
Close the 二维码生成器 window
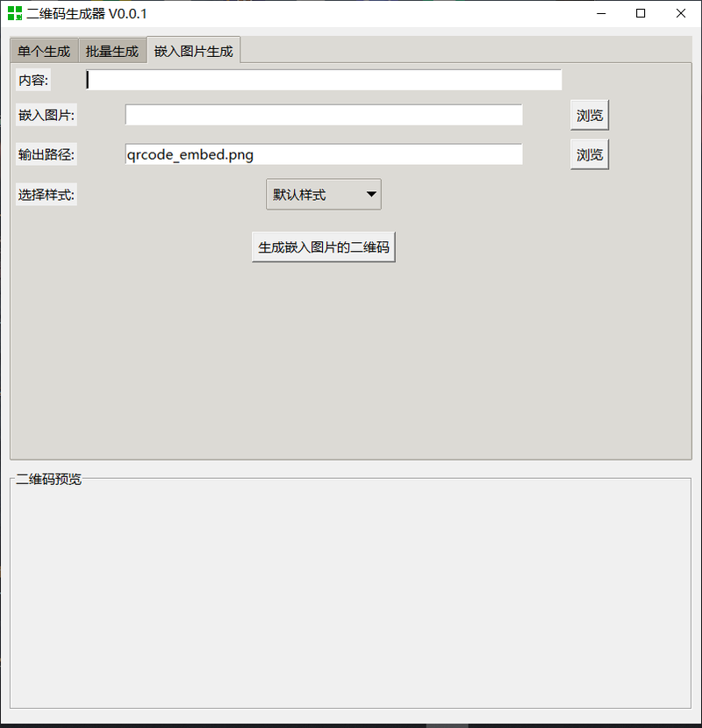tap(681, 13)
